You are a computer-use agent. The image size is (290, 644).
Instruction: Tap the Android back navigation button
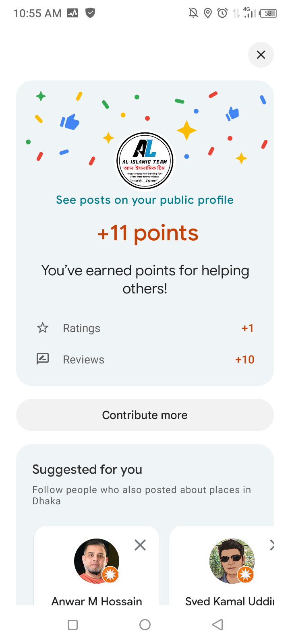[217, 625]
